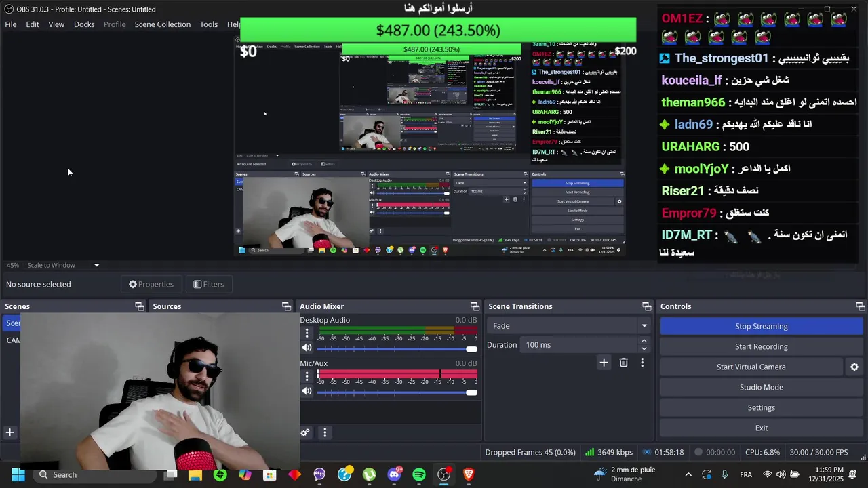Open the Task View taskbar icon

point(170,474)
